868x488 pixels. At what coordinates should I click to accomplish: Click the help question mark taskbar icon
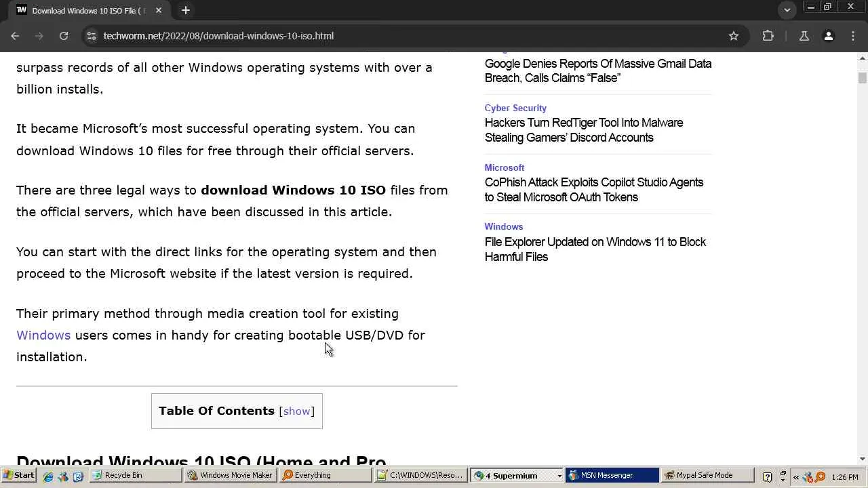pos(767,476)
